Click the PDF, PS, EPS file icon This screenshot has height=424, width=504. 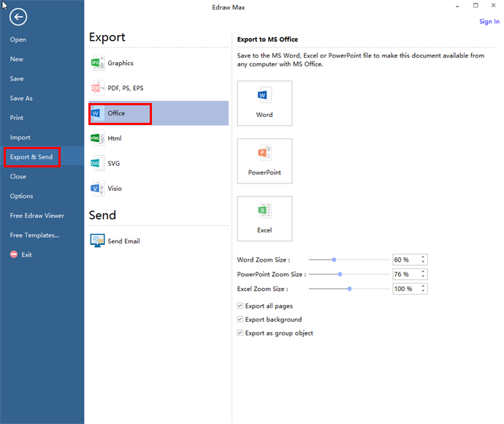pos(98,88)
